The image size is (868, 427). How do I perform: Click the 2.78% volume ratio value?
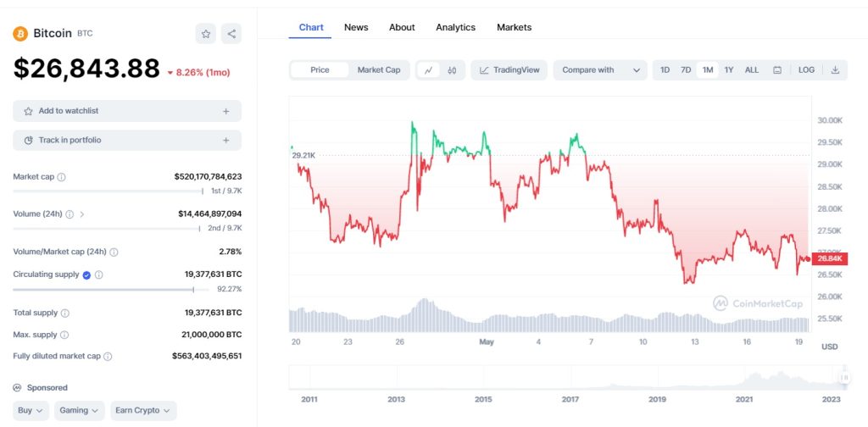click(231, 252)
